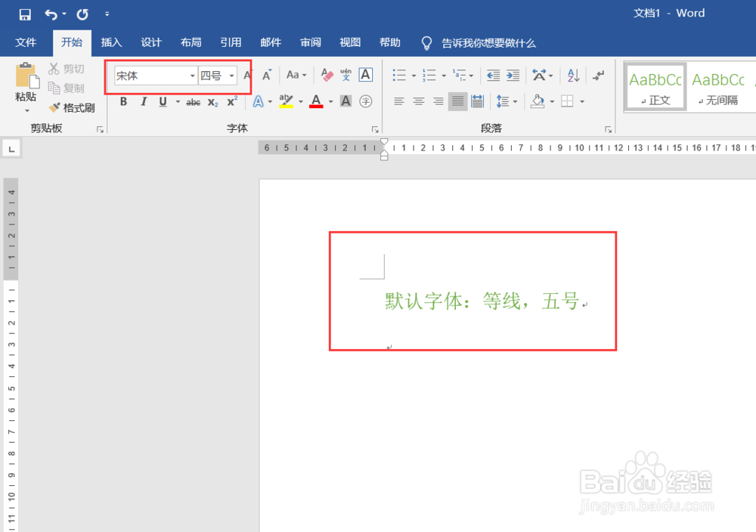Toggle character shading icon

point(345,101)
